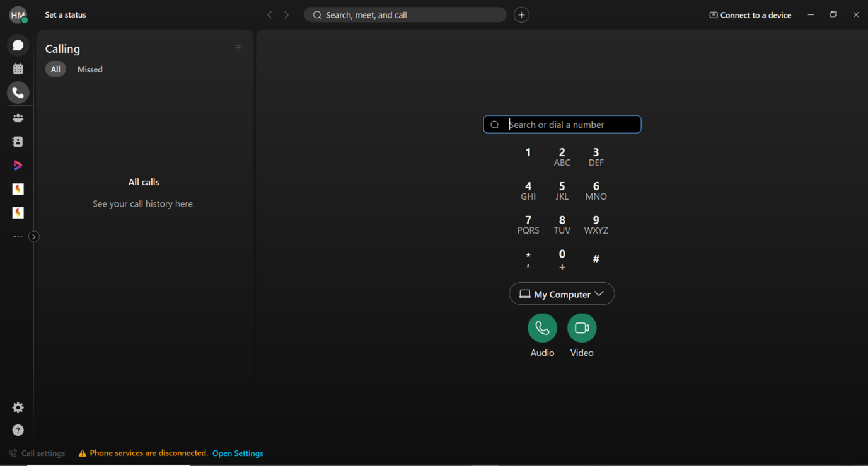This screenshot has height=466, width=868.
Task: Click Connect to a device button
Action: (750, 15)
